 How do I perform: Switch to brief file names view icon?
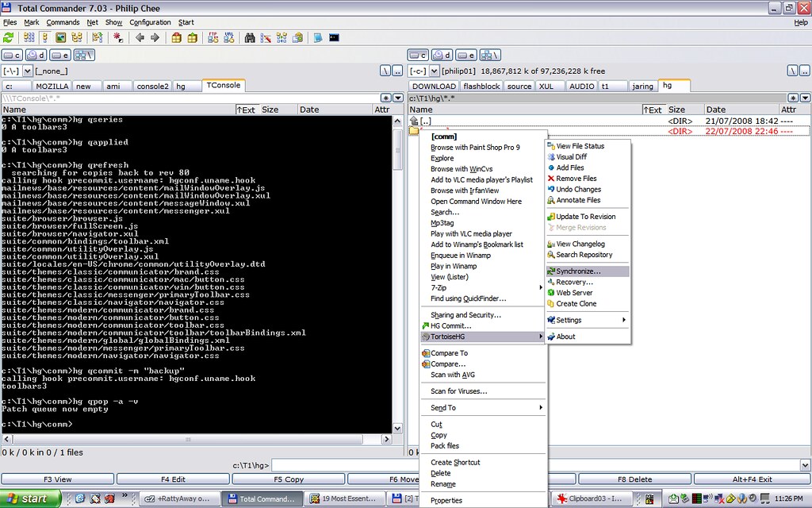pos(29,37)
